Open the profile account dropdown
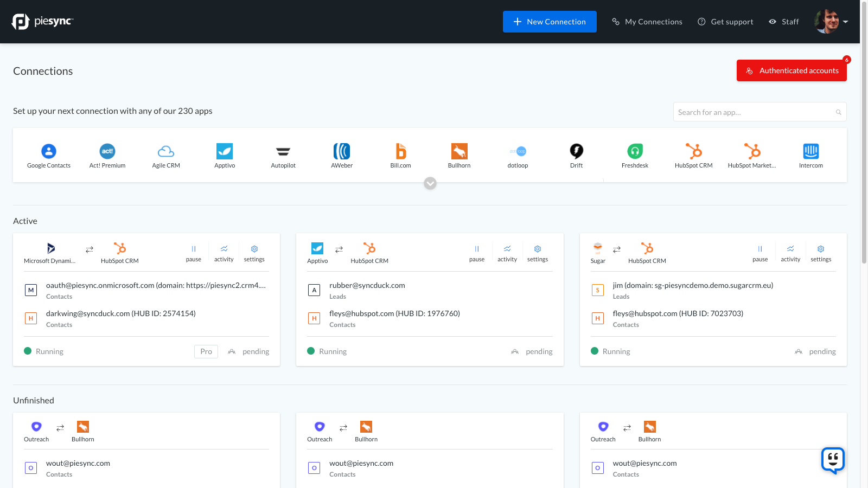This screenshot has width=868, height=488. 832,22
